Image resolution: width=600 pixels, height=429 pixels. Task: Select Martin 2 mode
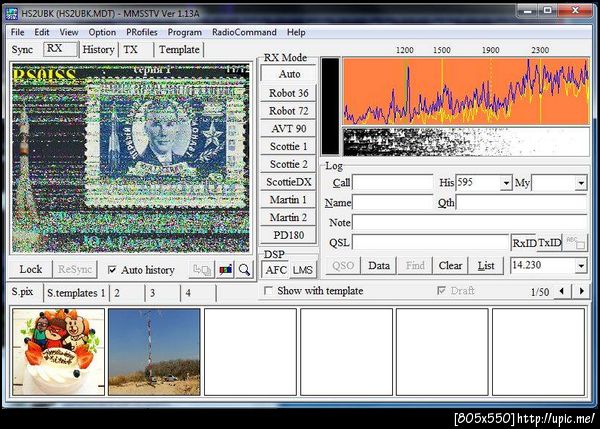point(289,217)
